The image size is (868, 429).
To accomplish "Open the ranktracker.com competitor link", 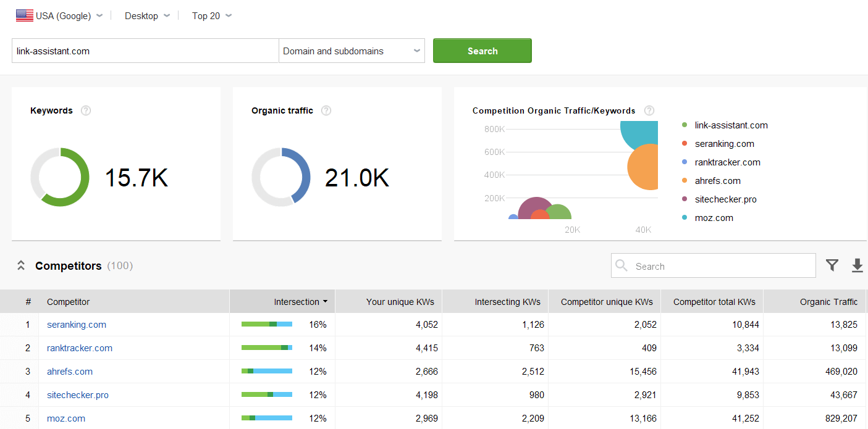I will (x=80, y=348).
